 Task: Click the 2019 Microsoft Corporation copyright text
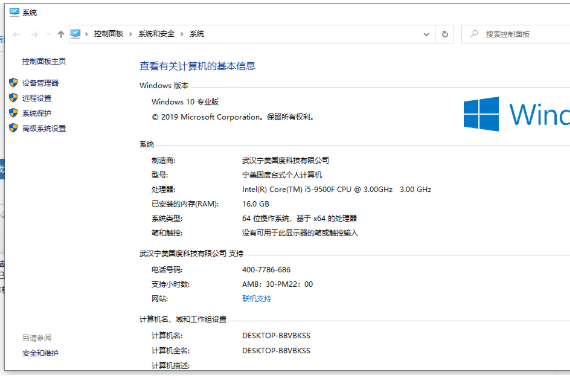pos(233,117)
